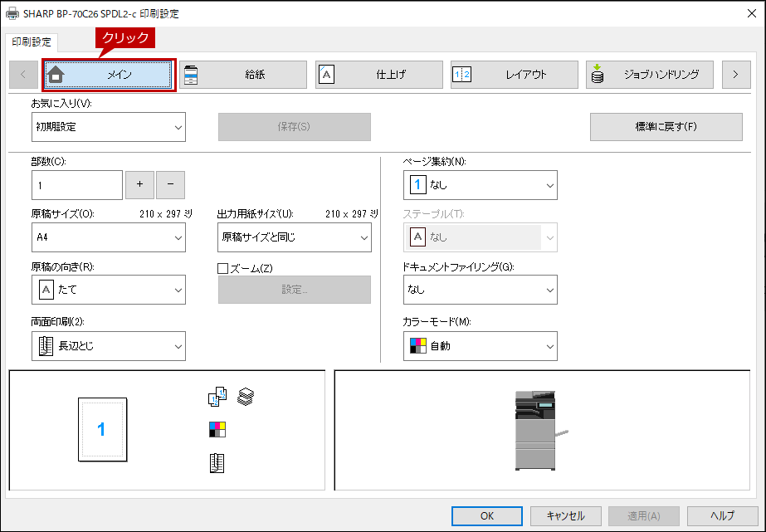
Task: Click the 部数 copies input field
Action: 77,185
